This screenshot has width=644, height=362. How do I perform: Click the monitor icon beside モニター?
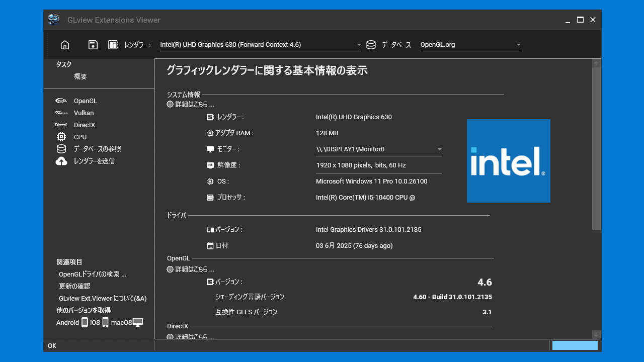(210, 149)
